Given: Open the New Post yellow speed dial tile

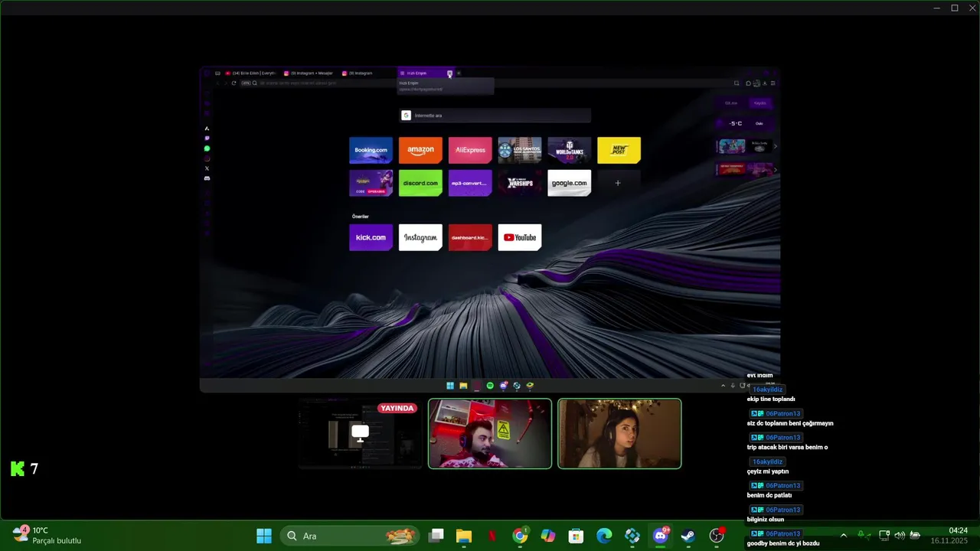Looking at the screenshot, I should coord(619,150).
